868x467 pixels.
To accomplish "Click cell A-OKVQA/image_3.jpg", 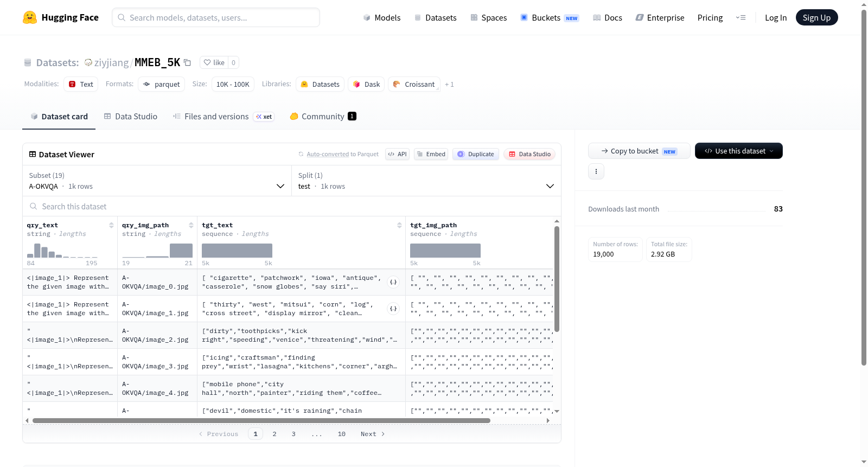I will tap(157, 362).
